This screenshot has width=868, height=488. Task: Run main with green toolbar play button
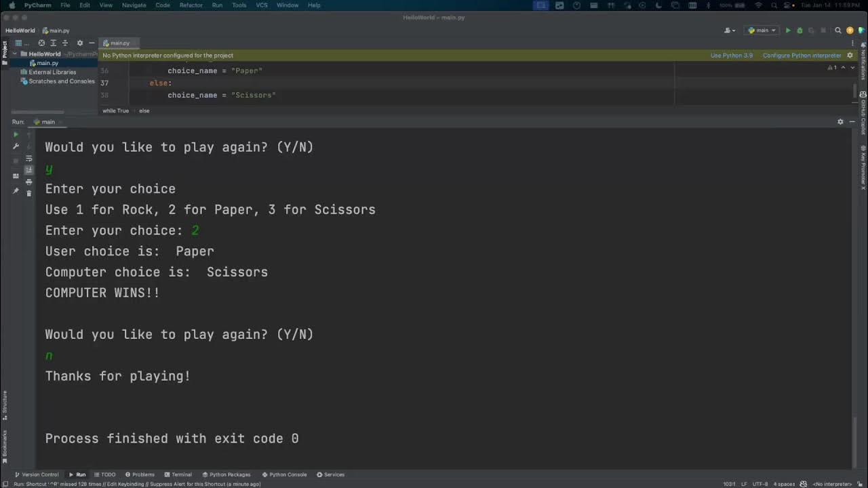788,30
